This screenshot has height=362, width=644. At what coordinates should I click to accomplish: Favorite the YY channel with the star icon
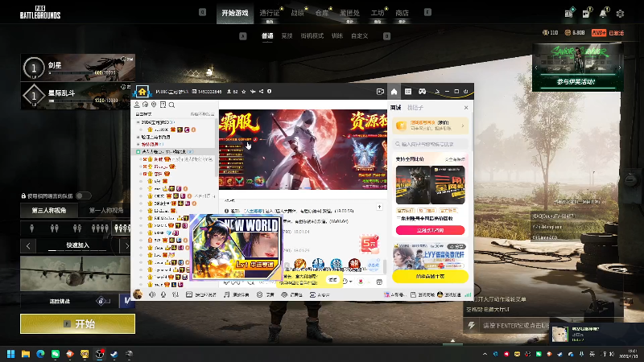(x=244, y=92)
